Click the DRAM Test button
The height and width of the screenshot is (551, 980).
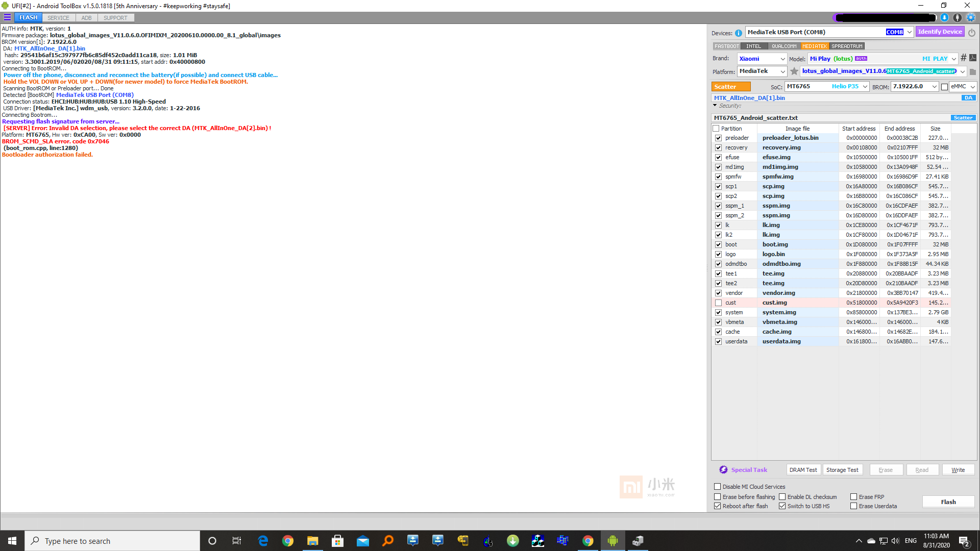(x=803, y=470)
